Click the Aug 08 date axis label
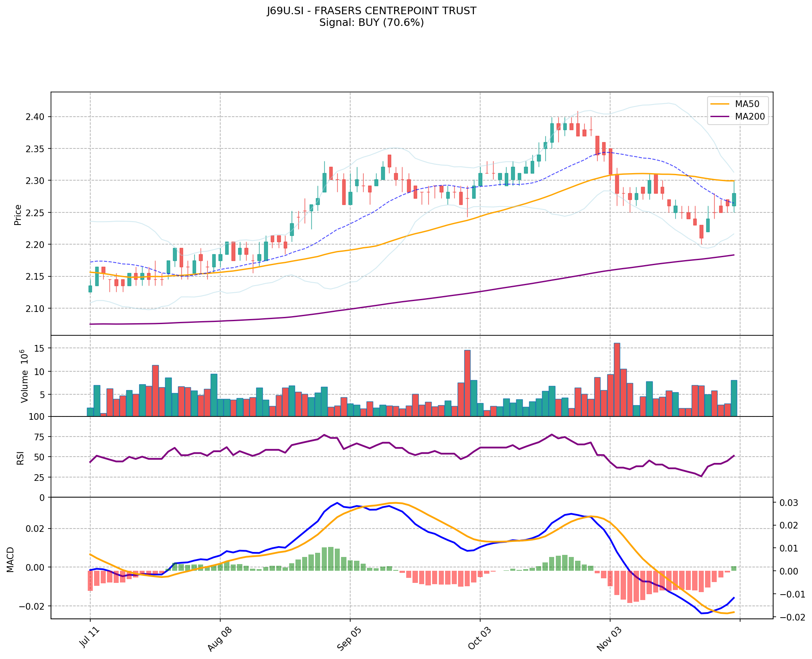812x659 pixels. 219,639
